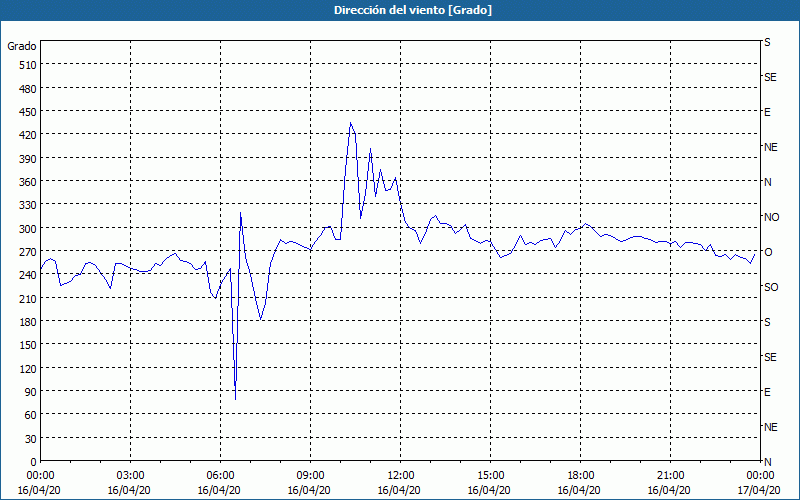This screenshot has height=500, width=800.
Task: Click the 'NO' compass label on right axis
Action: click(x=771, y=217)
